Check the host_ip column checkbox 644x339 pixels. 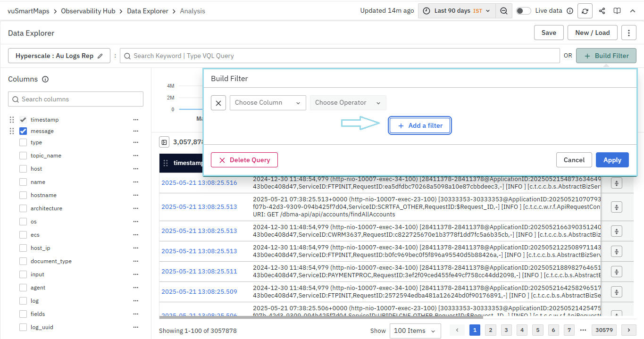[x=23, y=248]
